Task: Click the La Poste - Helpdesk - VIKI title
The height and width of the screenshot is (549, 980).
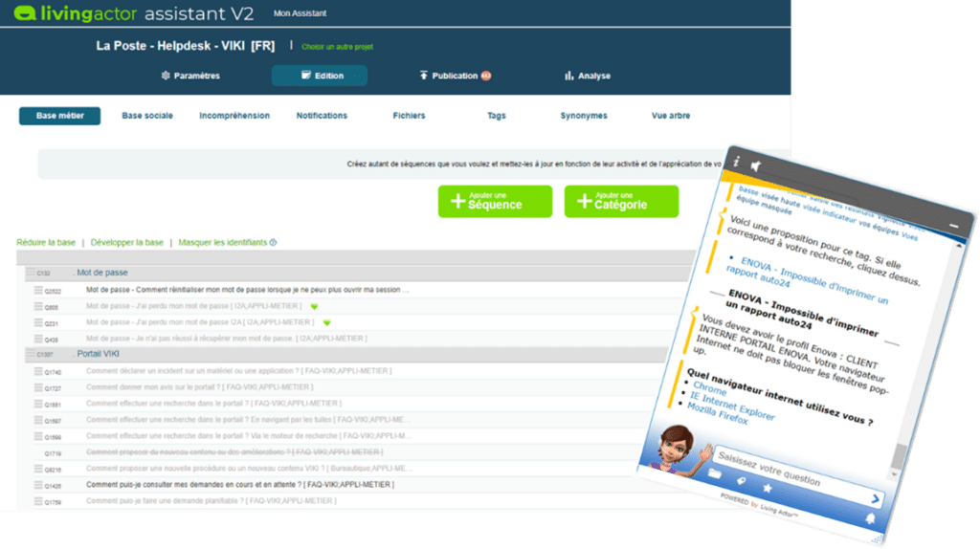Action: click(x=186, y=46)
